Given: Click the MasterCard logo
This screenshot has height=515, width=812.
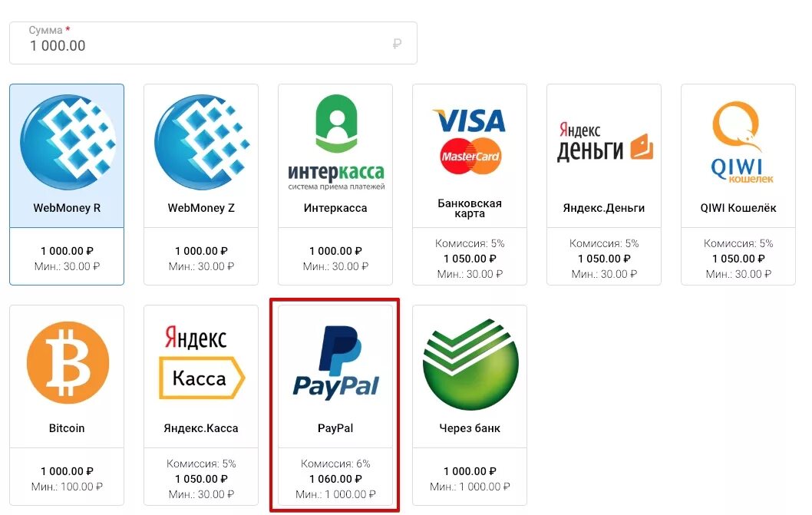Looking at the screenshot, I should click(470, 156).
